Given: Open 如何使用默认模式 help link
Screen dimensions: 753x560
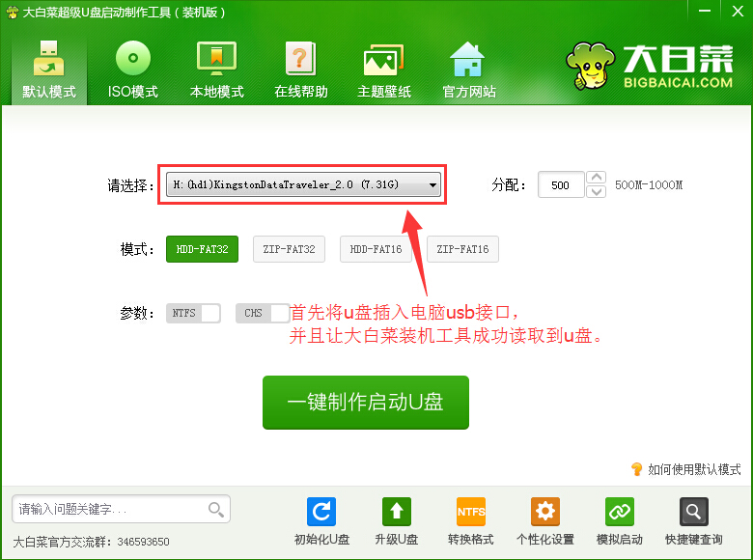Looking at the screenshot, I should 686,469.
